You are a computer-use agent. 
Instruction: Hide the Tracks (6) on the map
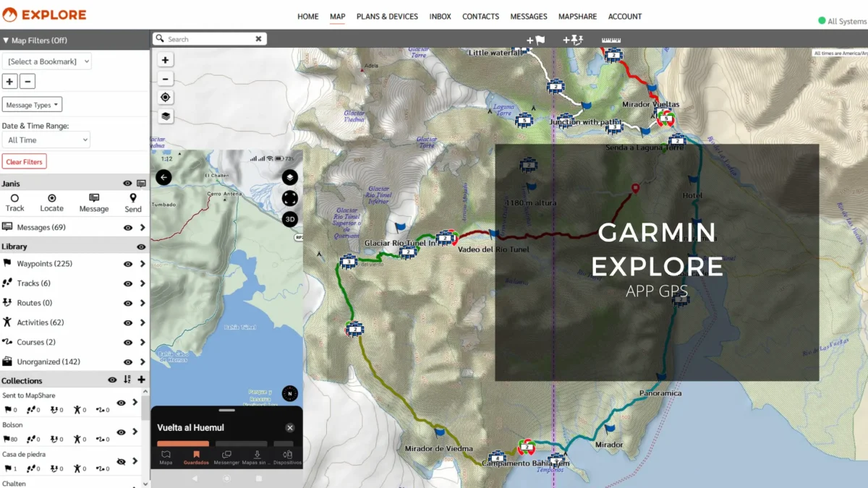pyautogui.click(x=128, y=283)
